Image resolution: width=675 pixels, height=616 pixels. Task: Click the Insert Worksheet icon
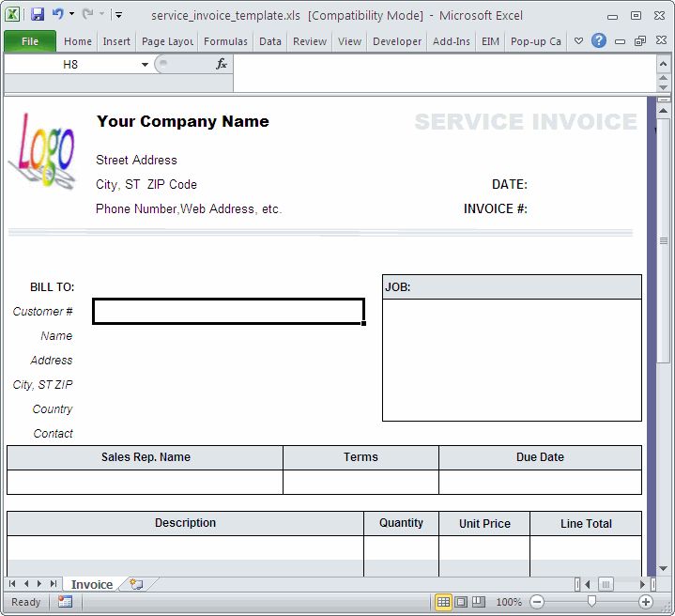click(x=136, y=584)
